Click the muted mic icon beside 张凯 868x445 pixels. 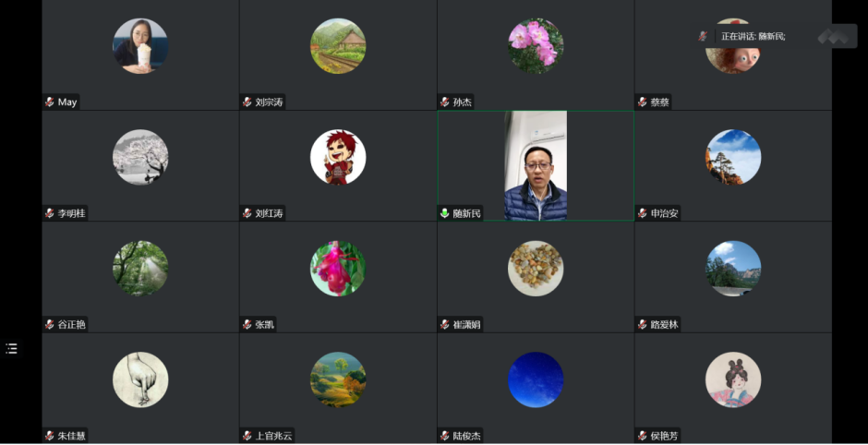247,324
